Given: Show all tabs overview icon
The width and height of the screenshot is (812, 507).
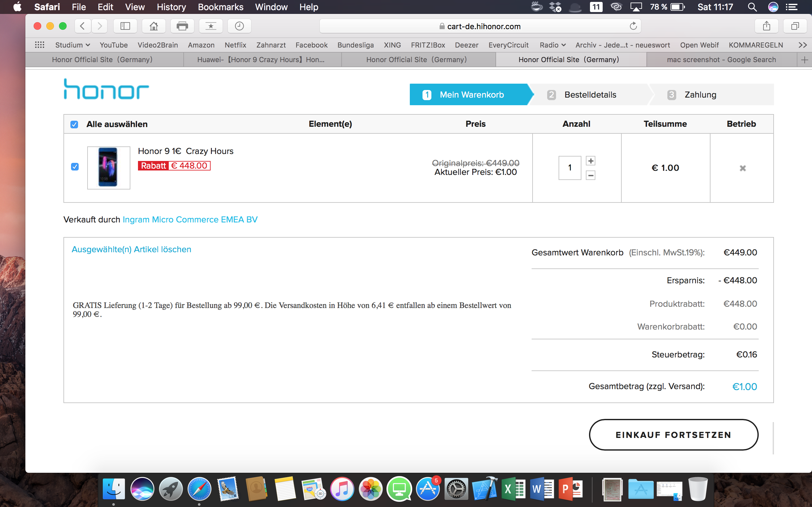Looking at the screenshot, I should coord(795,26).
